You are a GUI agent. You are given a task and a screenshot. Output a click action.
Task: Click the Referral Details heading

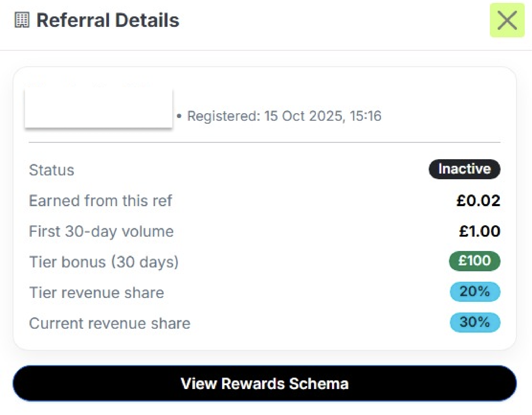click(x=108, y=20)
